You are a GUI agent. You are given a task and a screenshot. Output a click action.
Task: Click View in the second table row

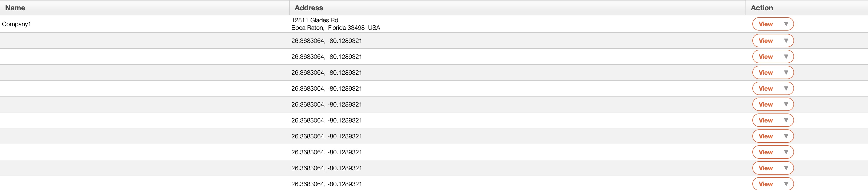click(x=765, y=41)
